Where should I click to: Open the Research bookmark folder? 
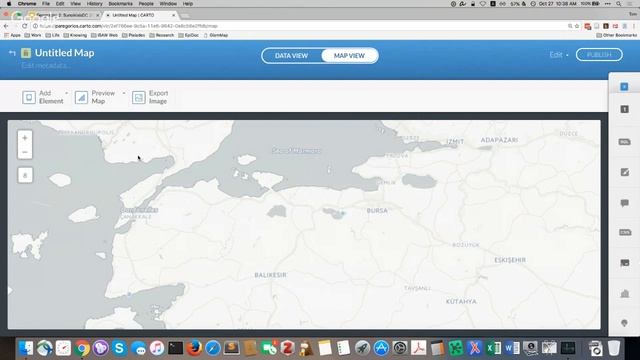(x=162, y=35)
